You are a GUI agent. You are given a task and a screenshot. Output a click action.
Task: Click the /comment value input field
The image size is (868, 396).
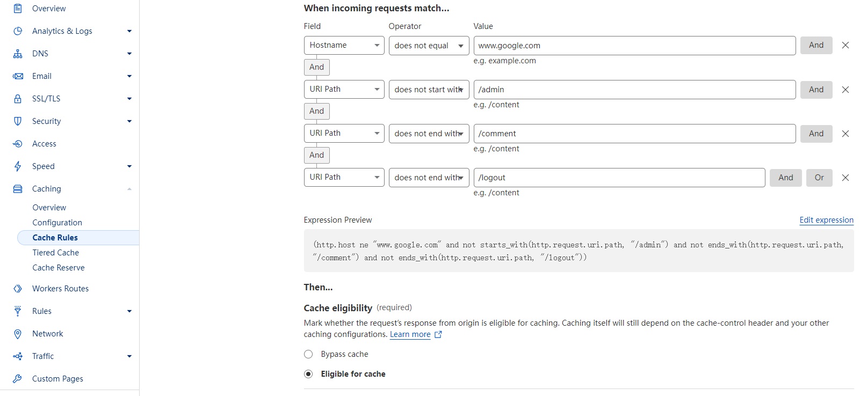coord(634,134)
